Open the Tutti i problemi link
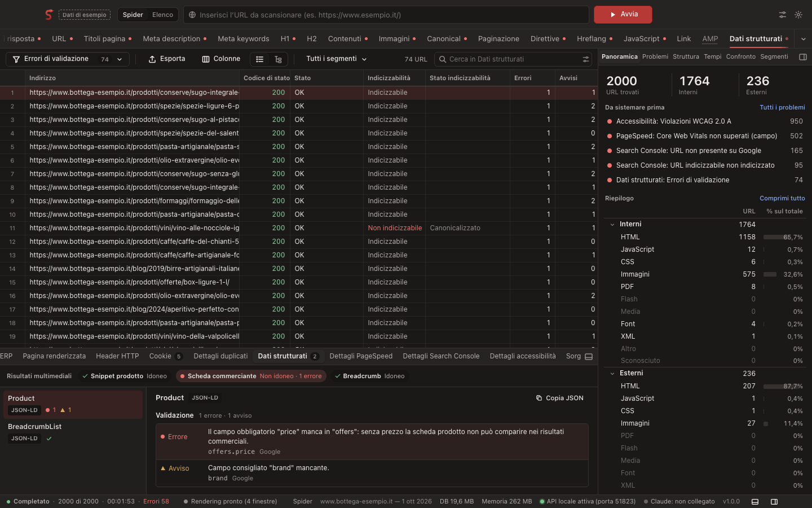This screenshot has height=508, width=812. click(782, 107)
